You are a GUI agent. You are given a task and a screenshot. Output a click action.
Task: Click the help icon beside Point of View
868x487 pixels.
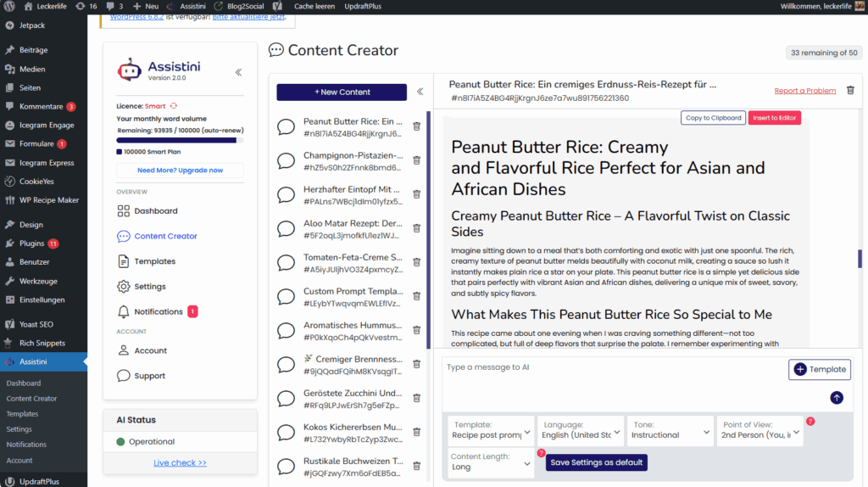click(810, 422)
